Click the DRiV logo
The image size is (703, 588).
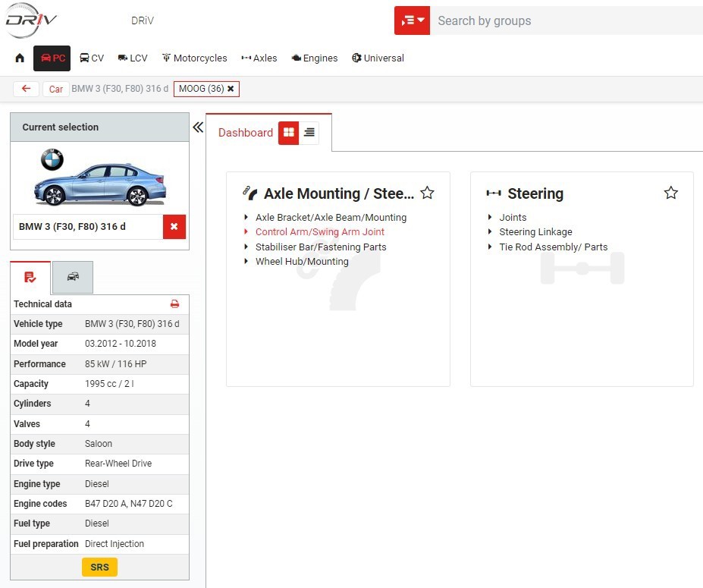31,20
